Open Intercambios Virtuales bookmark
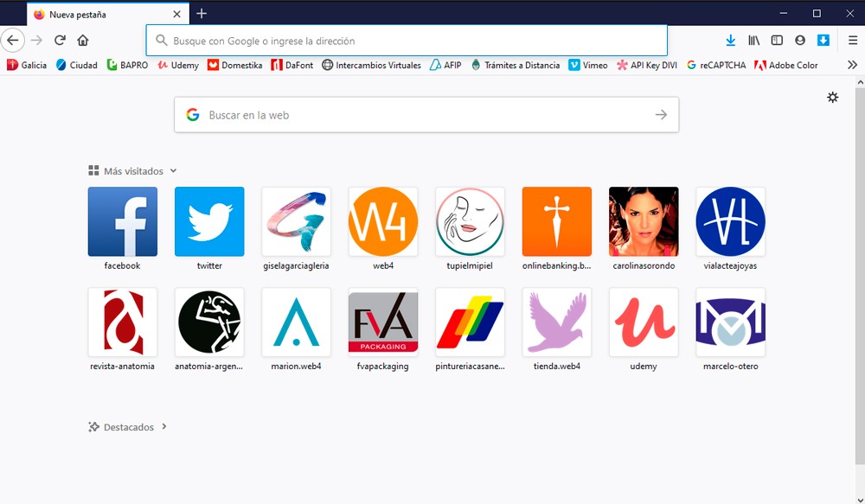 click(371, 65)
